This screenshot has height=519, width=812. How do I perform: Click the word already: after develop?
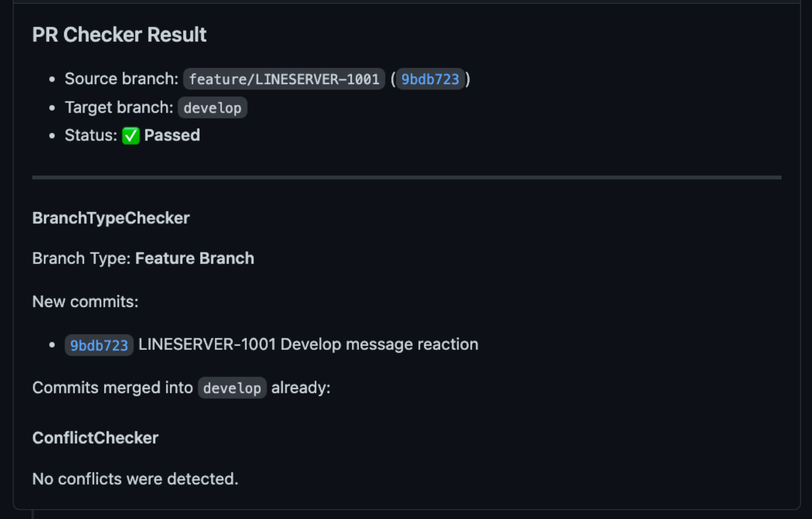[301, 388]
